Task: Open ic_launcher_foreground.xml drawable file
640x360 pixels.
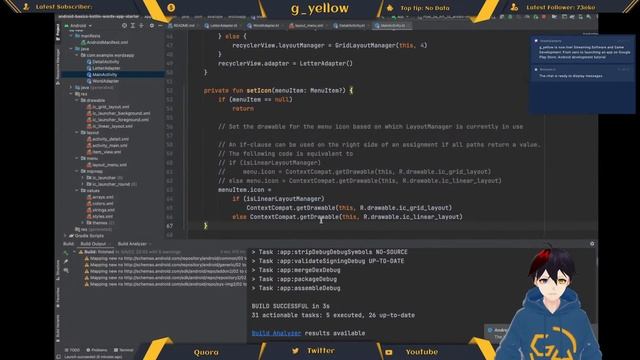Action: (118, 120)
